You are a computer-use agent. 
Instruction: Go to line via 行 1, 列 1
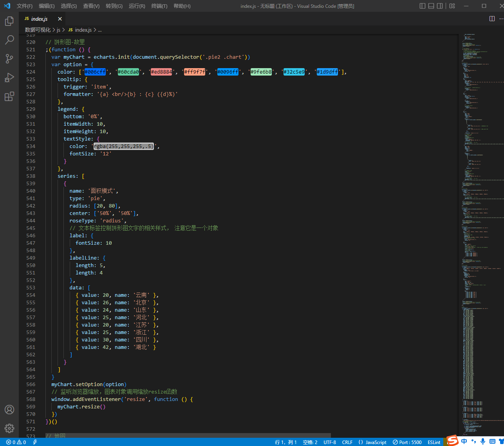tap(286, 442)
